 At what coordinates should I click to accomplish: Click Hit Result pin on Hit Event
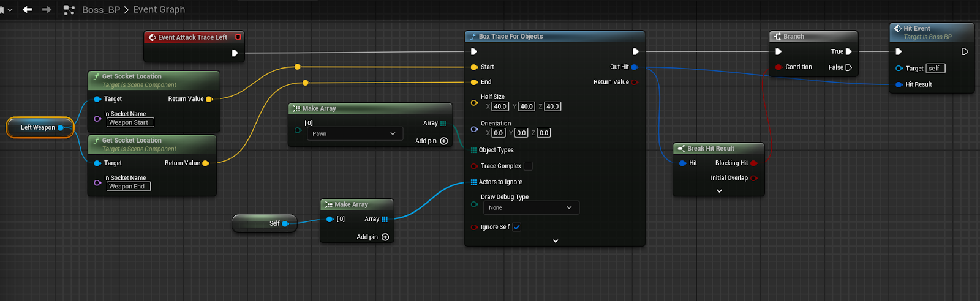click(899, 84)
